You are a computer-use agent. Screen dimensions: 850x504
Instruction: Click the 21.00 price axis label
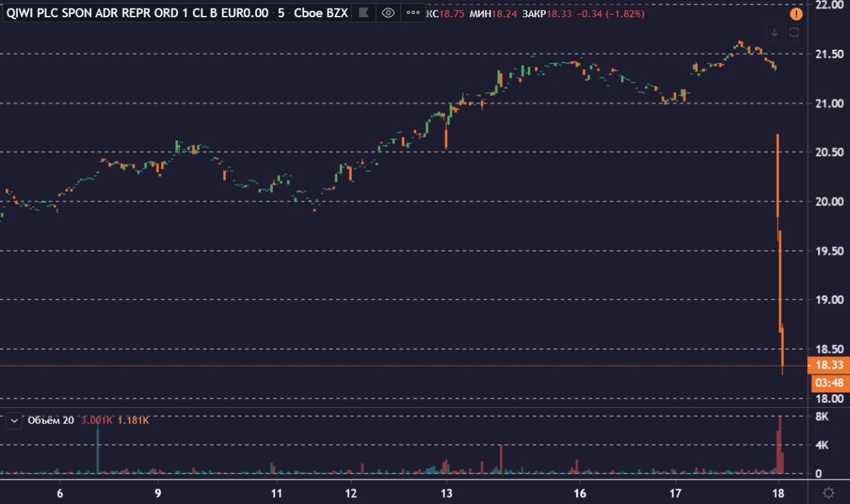[x=829, y=104]
